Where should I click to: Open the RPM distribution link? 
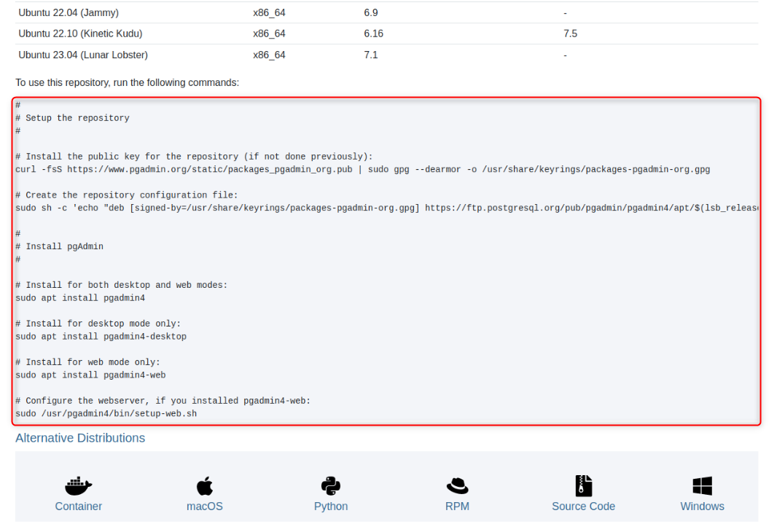[457, 506]
